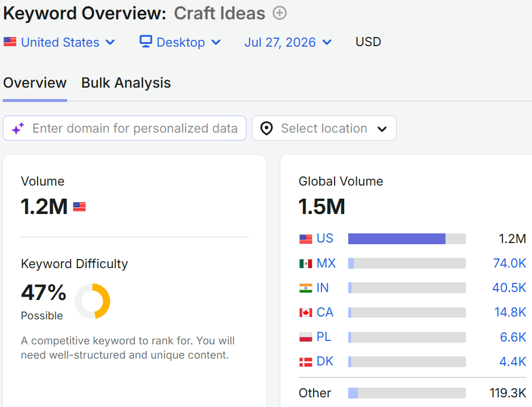Open the PL country link

pos(324,337)
